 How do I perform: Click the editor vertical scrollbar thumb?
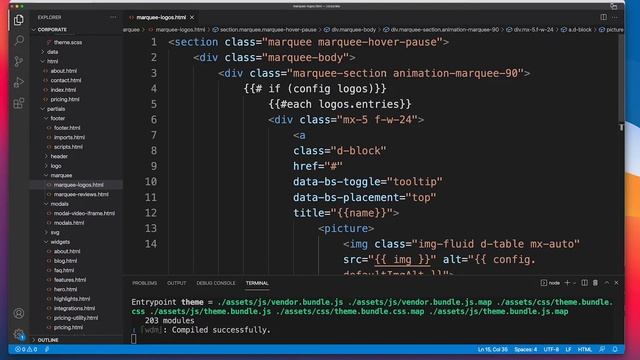coord(621,78)
